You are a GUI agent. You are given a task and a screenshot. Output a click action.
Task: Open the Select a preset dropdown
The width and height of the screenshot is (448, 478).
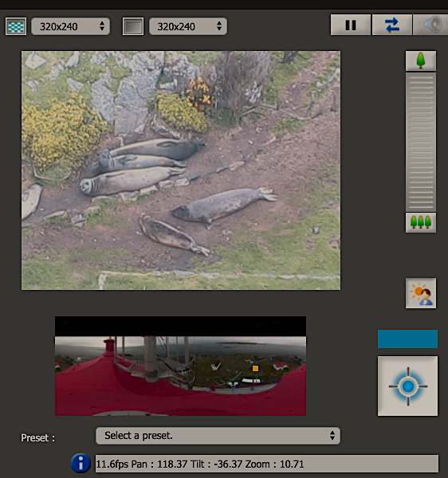[x=218, y=436]
